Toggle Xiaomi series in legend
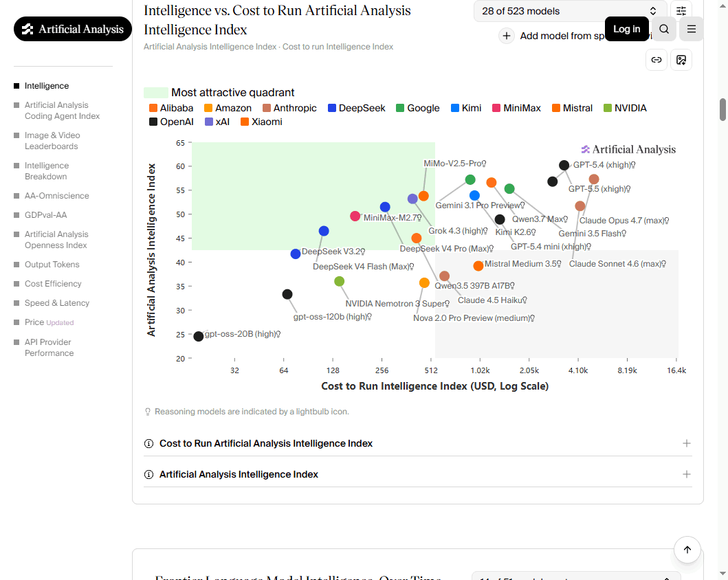The width and height of the screenshot is (728, 580). 261,122
